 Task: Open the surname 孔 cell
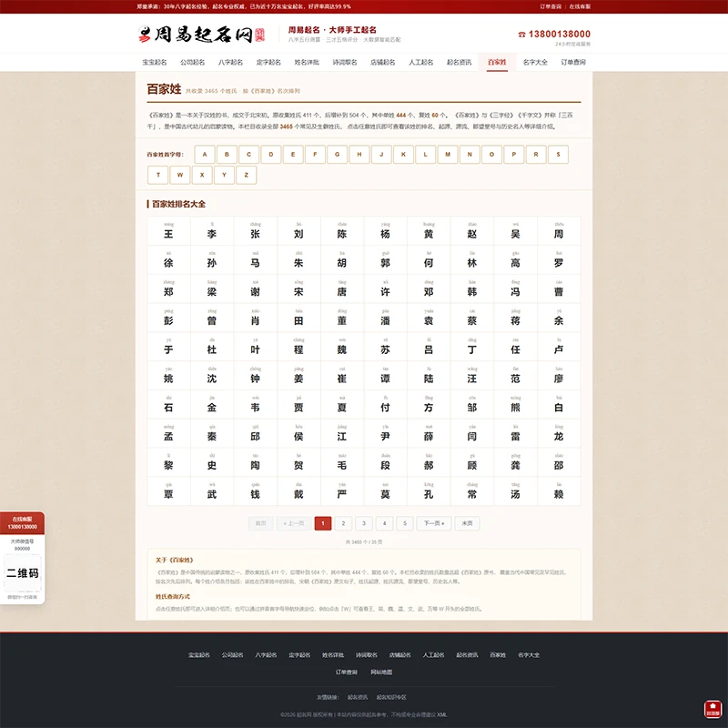(x=429, y=491)
